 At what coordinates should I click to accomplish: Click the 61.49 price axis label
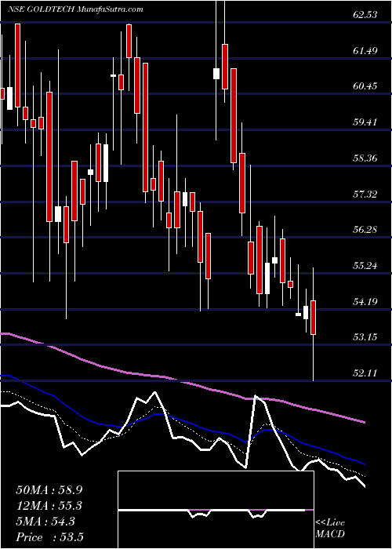pyautogui.click(x=365, y=51)
